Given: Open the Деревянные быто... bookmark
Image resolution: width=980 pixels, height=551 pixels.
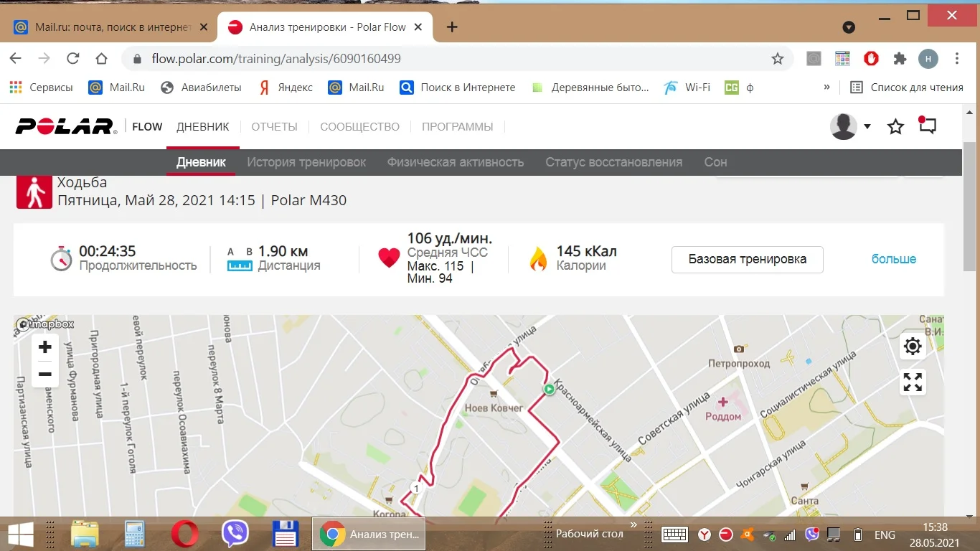Looking at the screenshot, I should [x=590, y=88].
